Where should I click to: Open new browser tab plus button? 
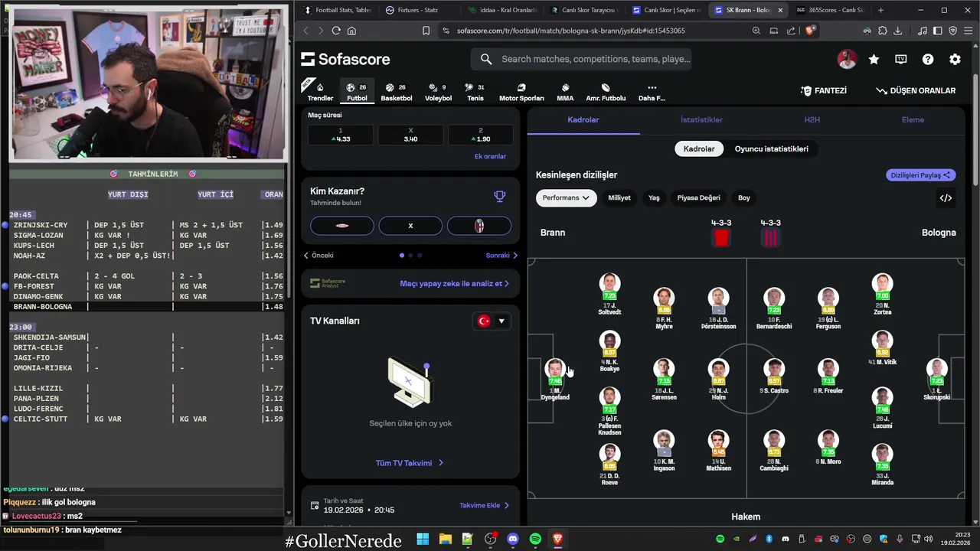[880, 10]
